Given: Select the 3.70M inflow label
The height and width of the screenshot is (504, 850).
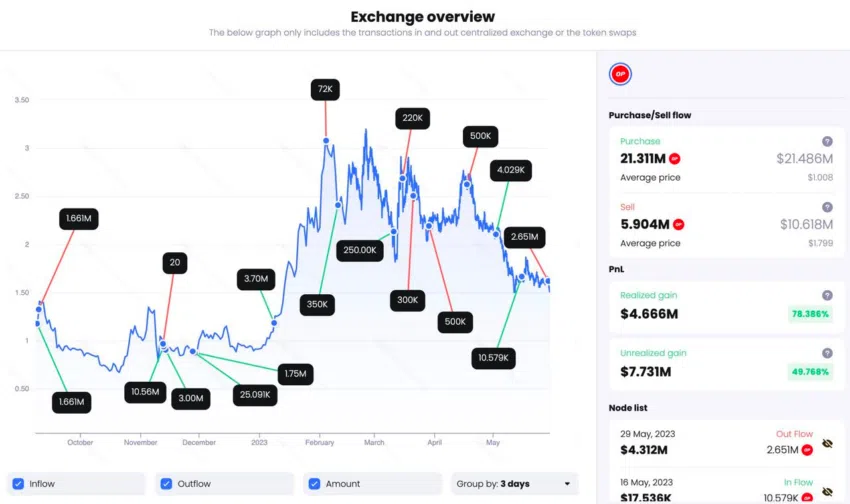Looking at the screenshot, I should (x=256, y=279).
